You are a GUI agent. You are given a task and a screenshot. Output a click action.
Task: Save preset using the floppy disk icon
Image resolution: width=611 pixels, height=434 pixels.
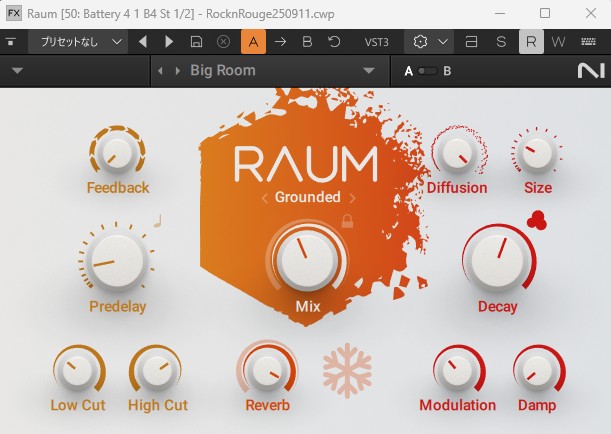(196, 41)
